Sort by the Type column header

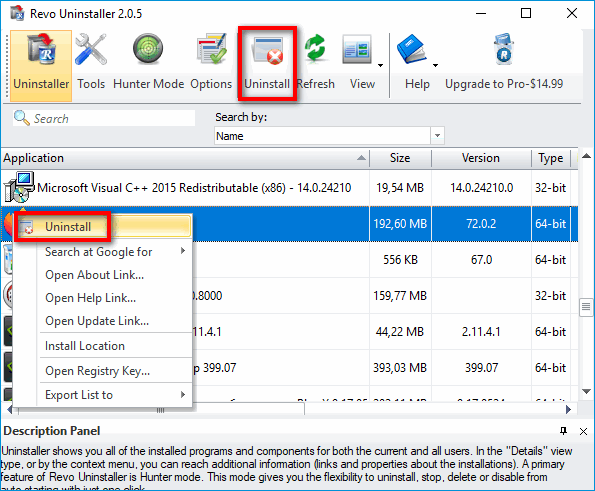551,158
